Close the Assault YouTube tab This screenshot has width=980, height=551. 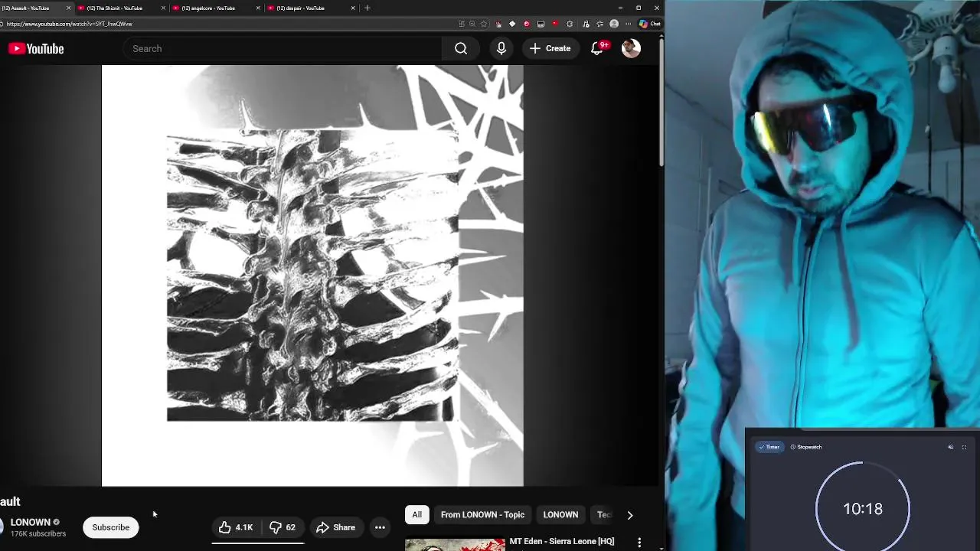[68, 8]
